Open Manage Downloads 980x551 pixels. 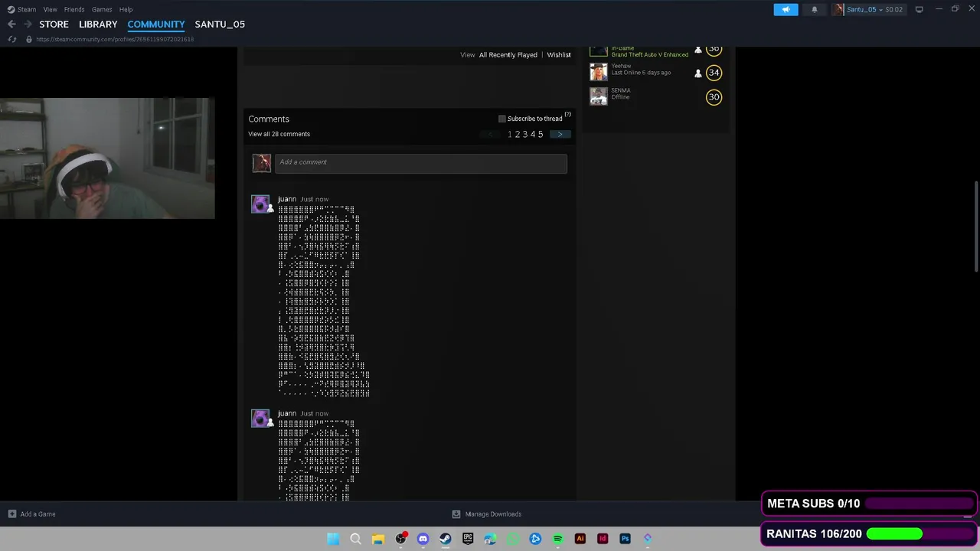pyautogui.click(x=487, y=514)
